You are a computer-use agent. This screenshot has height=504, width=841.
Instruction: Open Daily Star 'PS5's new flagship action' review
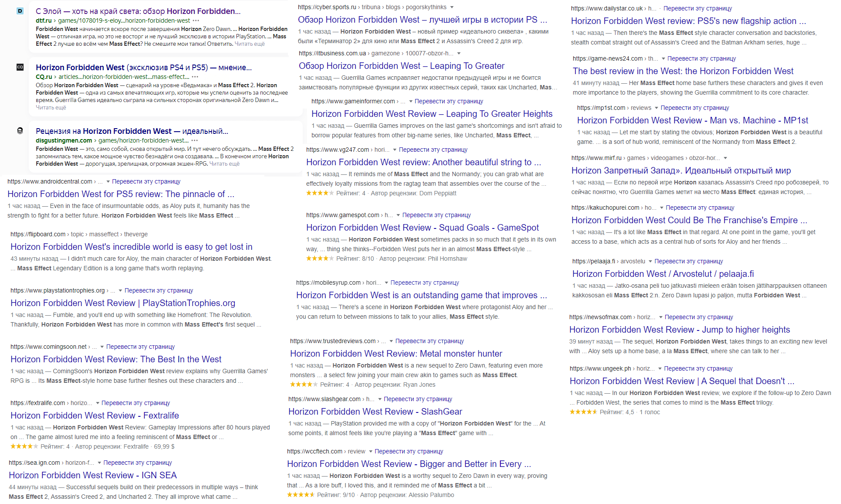(688, 21)
